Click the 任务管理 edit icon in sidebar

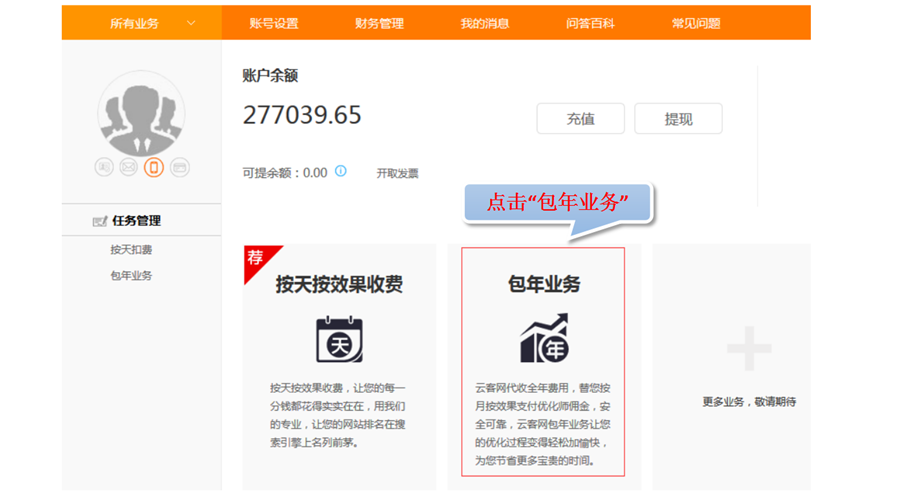(100, 221)
